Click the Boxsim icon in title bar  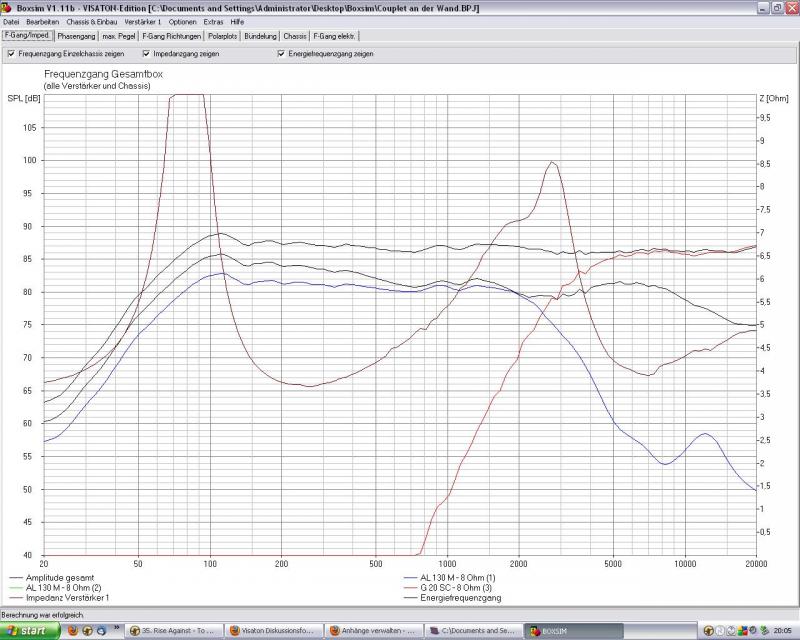coord(7,7)
